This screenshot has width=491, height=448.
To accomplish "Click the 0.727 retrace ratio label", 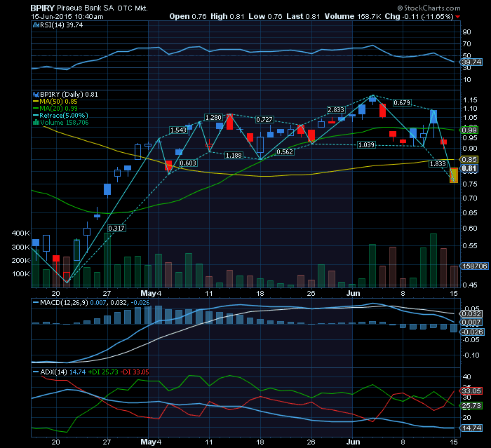I will point(264,120).
